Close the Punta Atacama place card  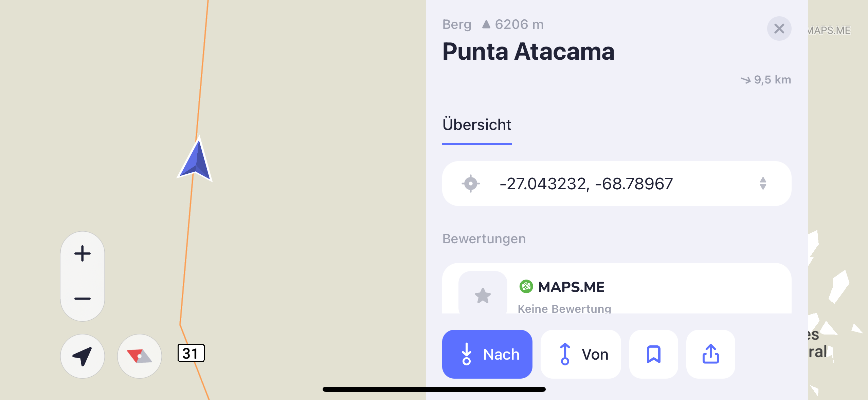pos(779,28)
